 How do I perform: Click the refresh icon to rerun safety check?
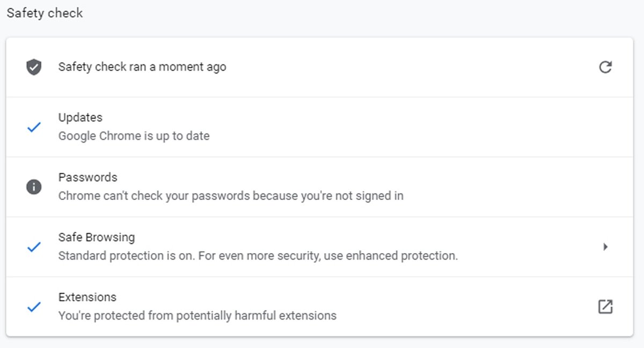tap(605, 67)
